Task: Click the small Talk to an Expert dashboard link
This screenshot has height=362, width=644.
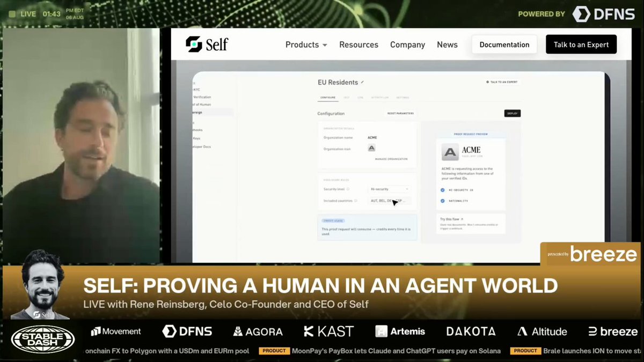Action: pos(501,82)
